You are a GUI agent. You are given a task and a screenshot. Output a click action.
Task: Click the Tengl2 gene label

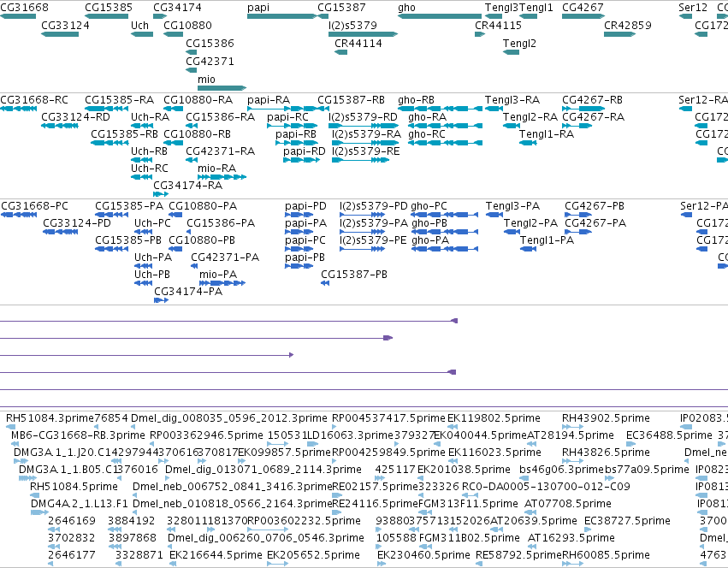click(519, 43)
